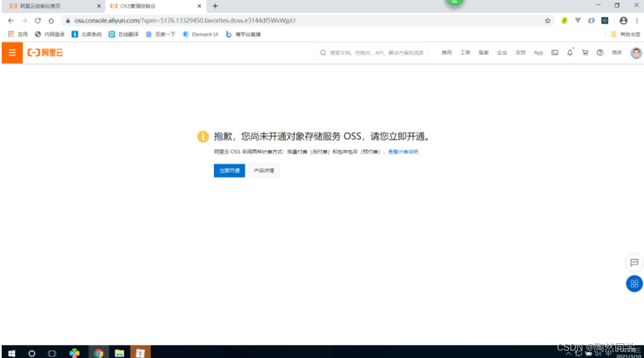Click the 立即开通 button
This screenshot has height=358, width=644.
[229, 170]
